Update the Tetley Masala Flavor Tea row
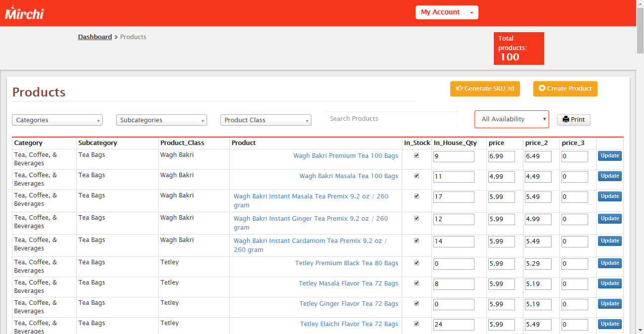 click(610, 284)
